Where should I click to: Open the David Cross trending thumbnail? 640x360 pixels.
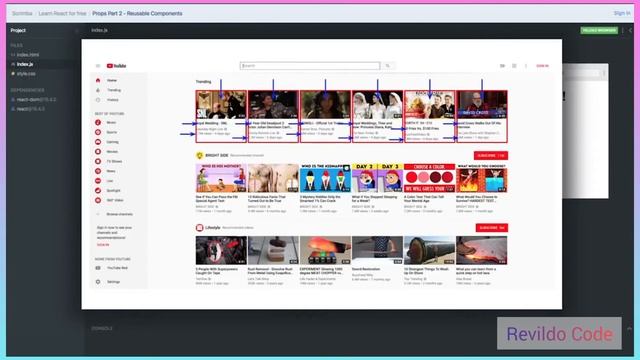482,105
